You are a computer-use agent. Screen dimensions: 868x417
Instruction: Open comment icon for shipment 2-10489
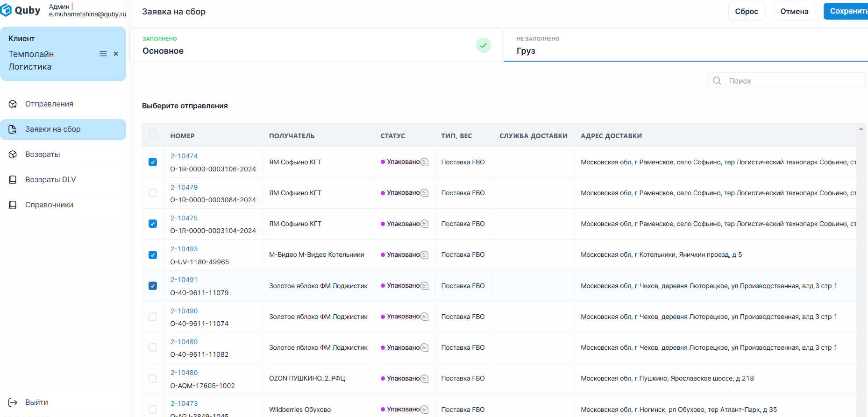point(424,347)
